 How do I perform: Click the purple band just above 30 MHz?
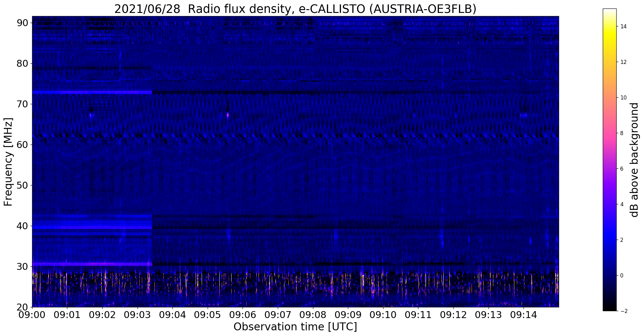pyautogui.click(x=91, y=264)
